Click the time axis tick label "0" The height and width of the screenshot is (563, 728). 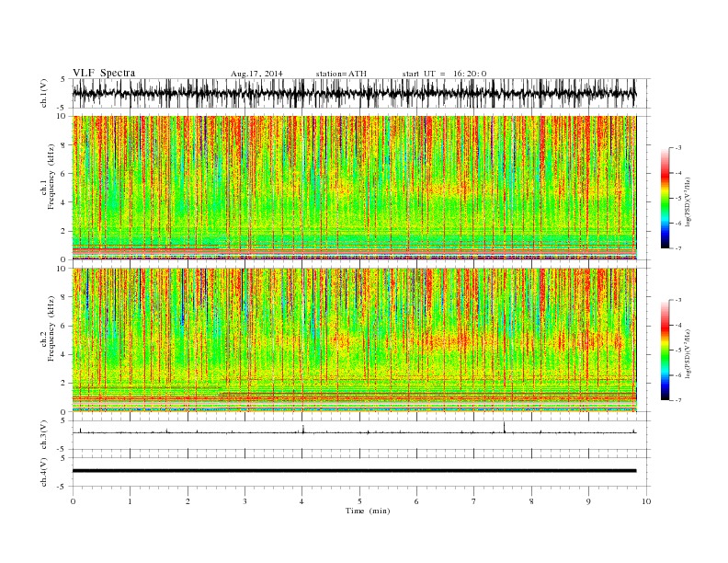(x=73, y=501)
